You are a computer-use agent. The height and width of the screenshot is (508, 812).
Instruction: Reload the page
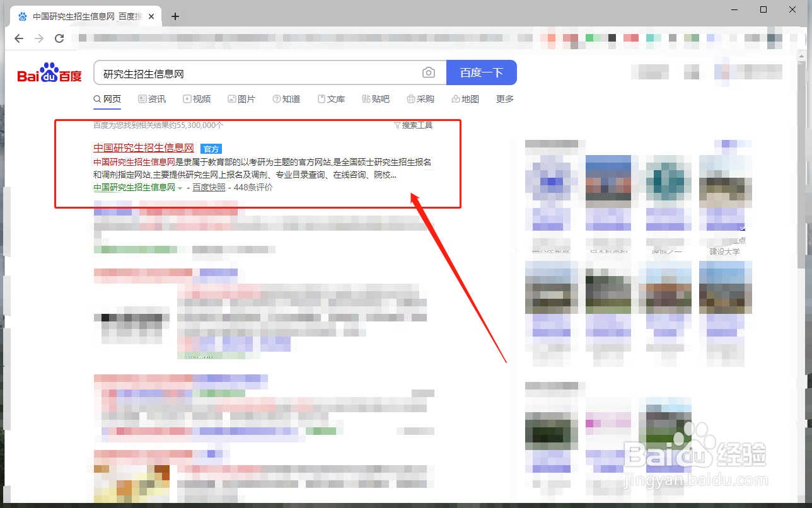59,38
